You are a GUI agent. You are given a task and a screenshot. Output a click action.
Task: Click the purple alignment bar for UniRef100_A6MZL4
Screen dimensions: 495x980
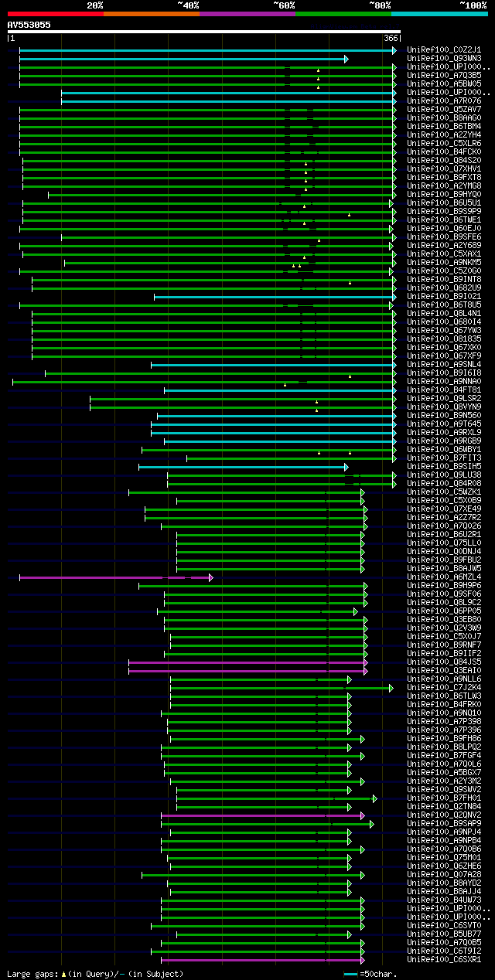tap(114, 577)
